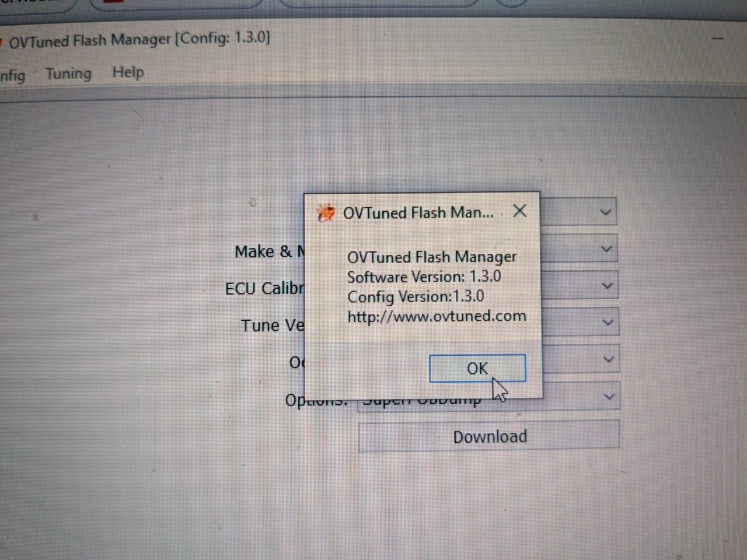Image resolution: width=747 pixels, height=560 pixels.
Task: Click OK in the about dialog
Action: [x=477, y=368]
